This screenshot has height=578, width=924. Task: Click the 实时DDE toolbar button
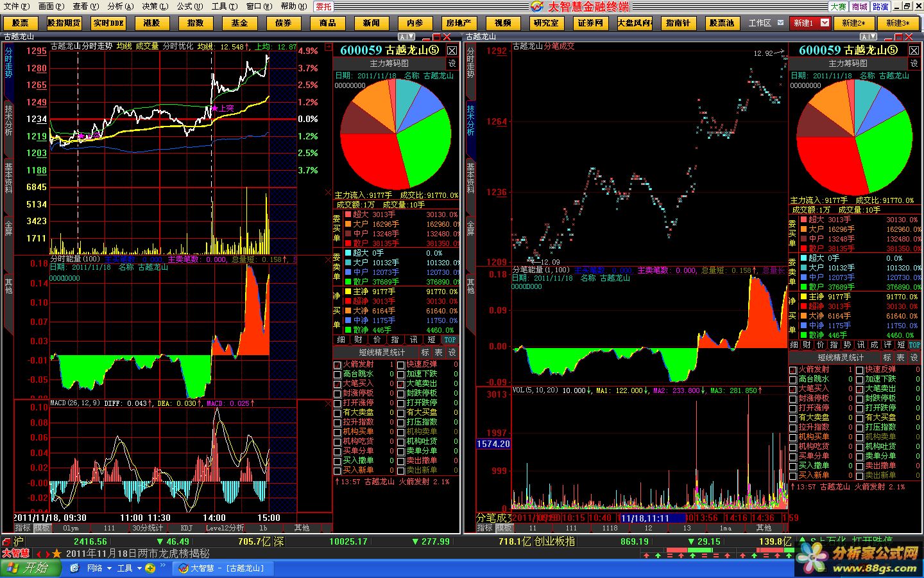(x=108, y=22)
